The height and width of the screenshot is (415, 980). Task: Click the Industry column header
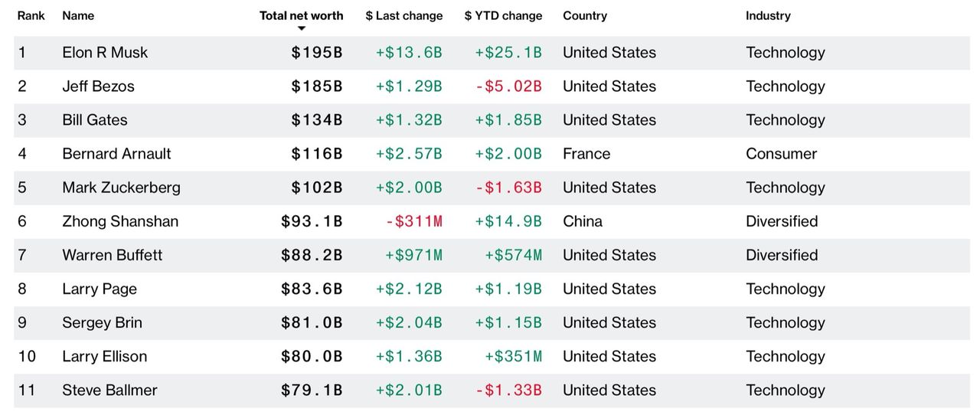[768, 15]
